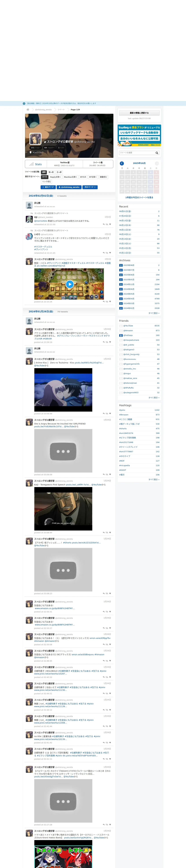This screenshot has width=186, height=868.
Task: Open #ホロライブ hashtag in sidebar
Action: click(125, 456)
